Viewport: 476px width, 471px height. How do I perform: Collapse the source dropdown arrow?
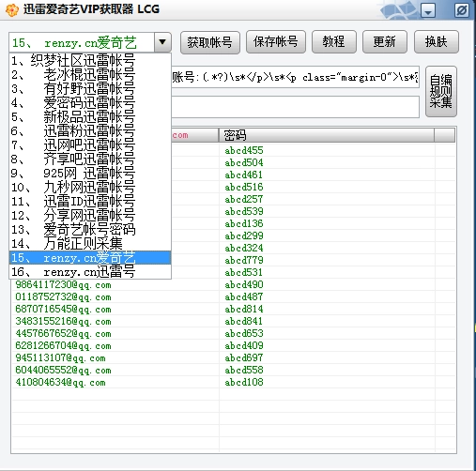coord(162,42)
